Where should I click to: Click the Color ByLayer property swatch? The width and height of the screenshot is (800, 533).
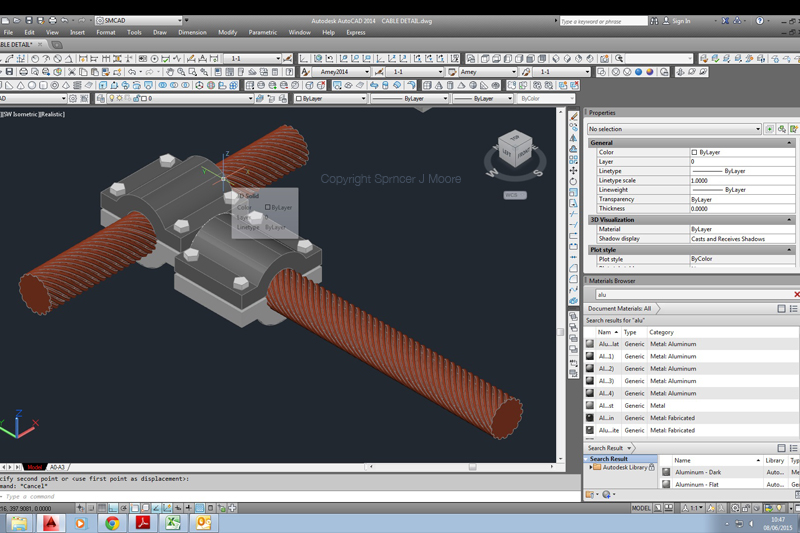click(x=695, y=152)
